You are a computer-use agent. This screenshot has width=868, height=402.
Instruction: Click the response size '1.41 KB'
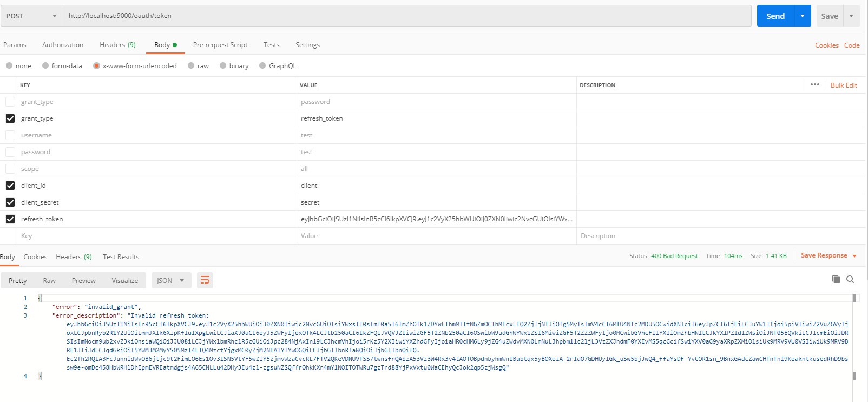pos(776,256)
